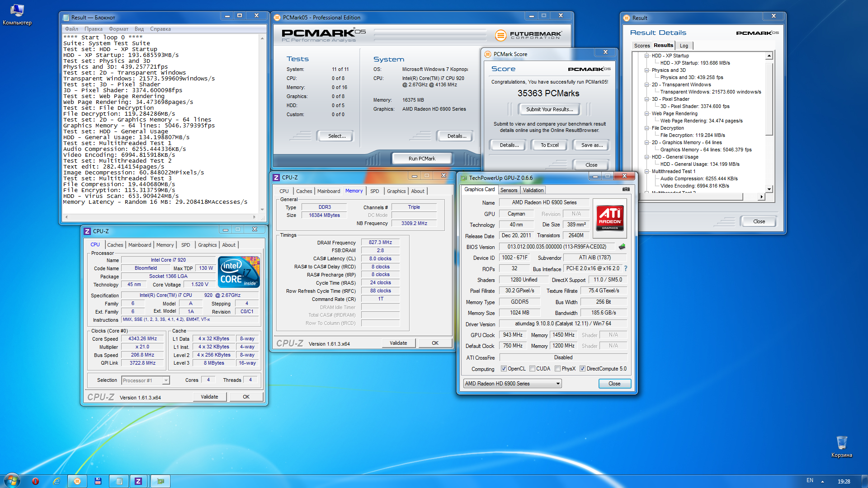Open the Формат menu in Notepad
868x488 pixels.
[118, 29]
